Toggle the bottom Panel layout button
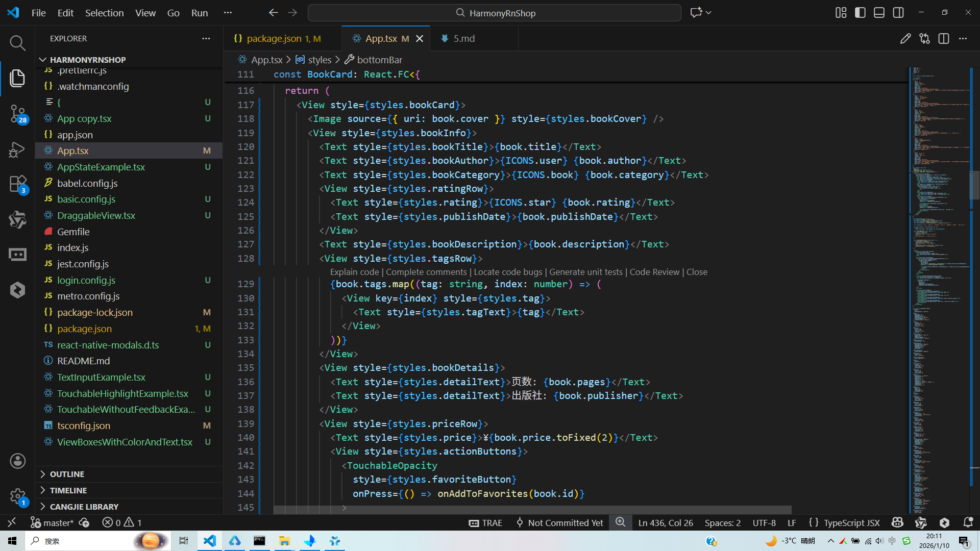This screenshot has height=551, width=980. pyautogui.click(x=879, y=13)
